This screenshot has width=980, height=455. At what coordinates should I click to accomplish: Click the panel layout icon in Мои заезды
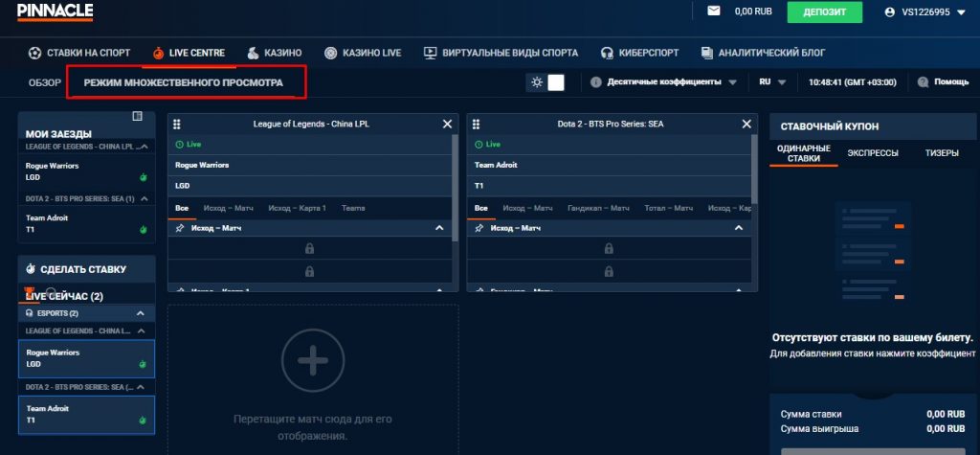click(137, 116)
